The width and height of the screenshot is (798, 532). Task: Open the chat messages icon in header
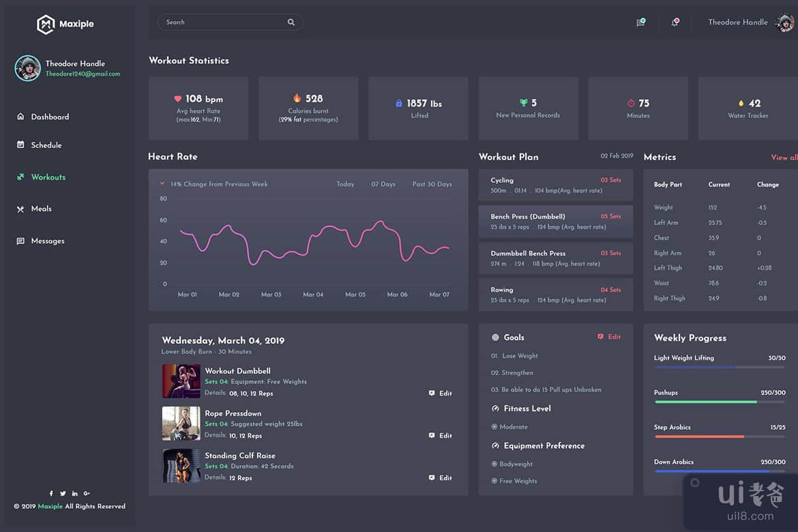click(640, 23)
